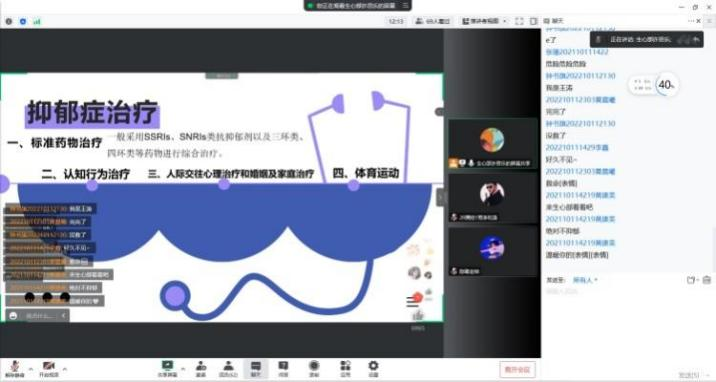
Task: Click the thumbs-up reaction icon on the slide
Action: tap(417, 314)
